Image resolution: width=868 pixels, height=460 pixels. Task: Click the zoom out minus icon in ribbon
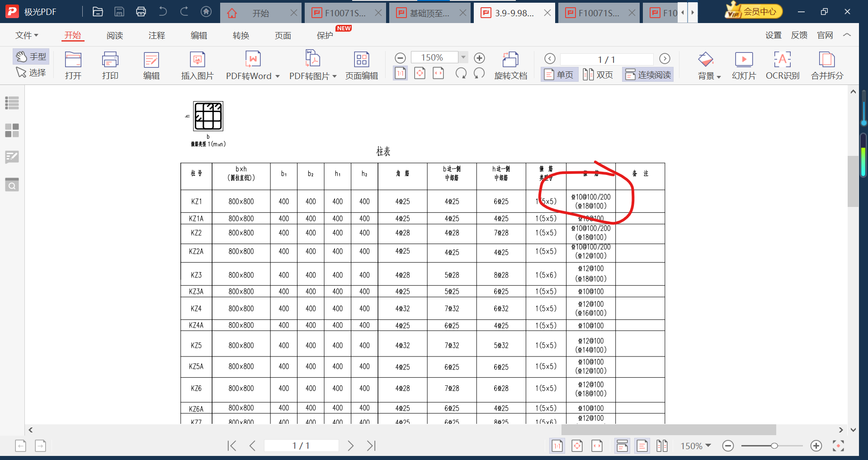[400, 58]
